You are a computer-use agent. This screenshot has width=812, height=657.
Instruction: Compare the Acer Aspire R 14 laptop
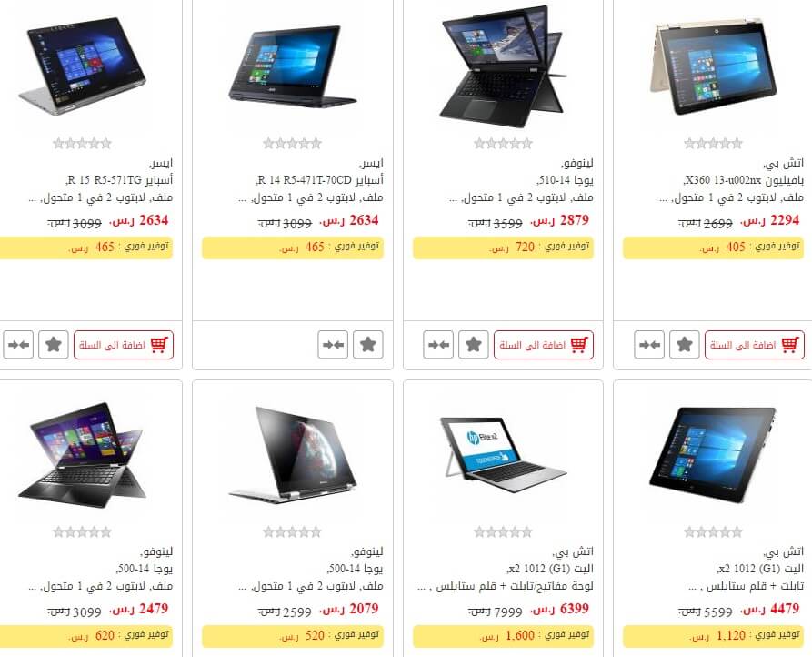pyautogui.click(x=333, y=345)
